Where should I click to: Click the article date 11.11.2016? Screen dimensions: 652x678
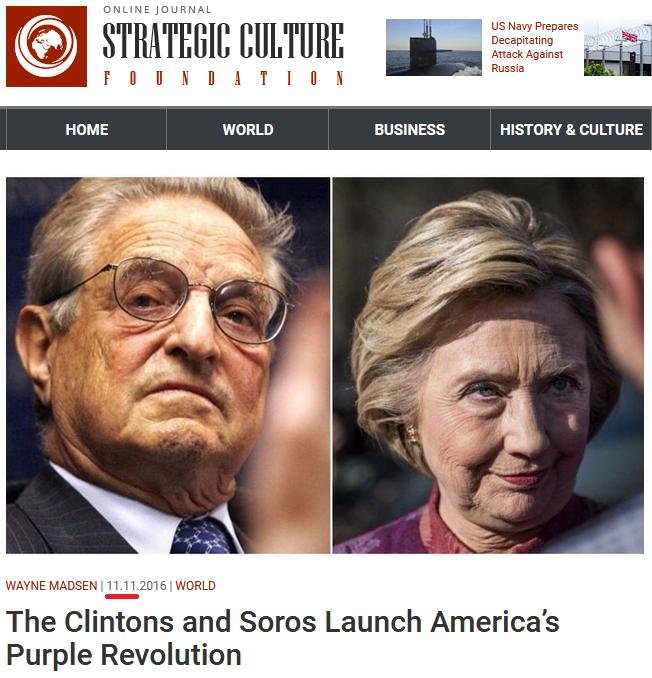pyautogui.click(x=137, y=586)
